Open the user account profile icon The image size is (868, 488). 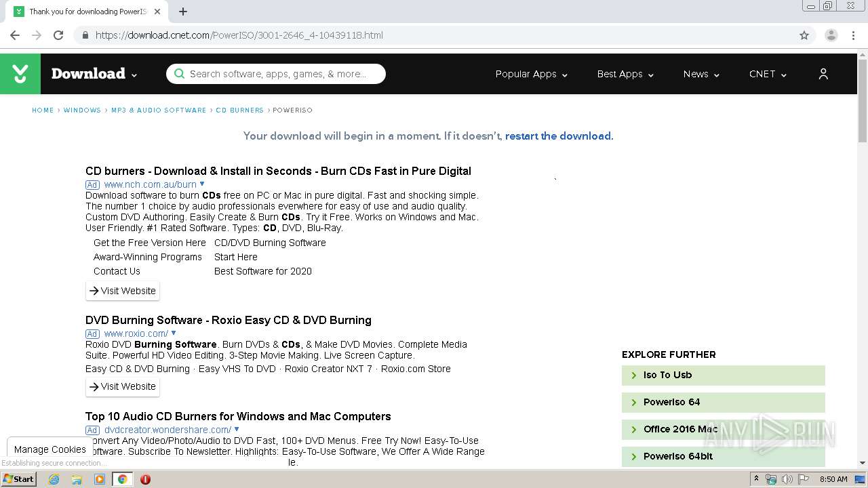[x=823, y=74]
